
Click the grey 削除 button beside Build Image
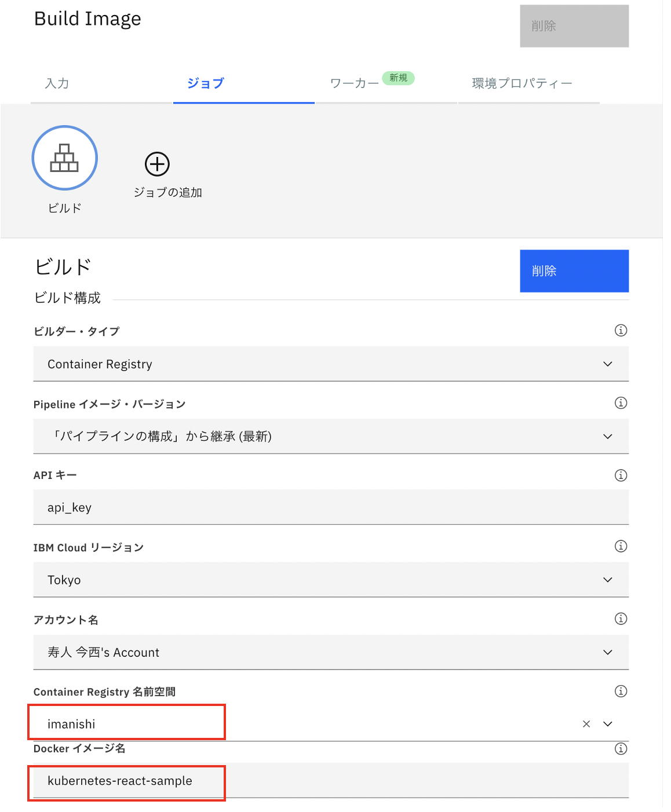(574, 26)
